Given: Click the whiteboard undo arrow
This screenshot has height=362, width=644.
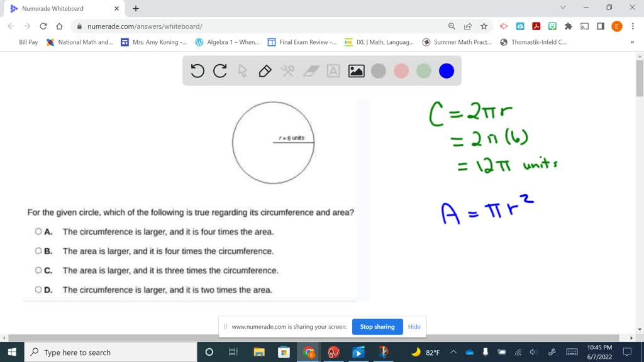Looking at the screenshot, I should (197, 71).
